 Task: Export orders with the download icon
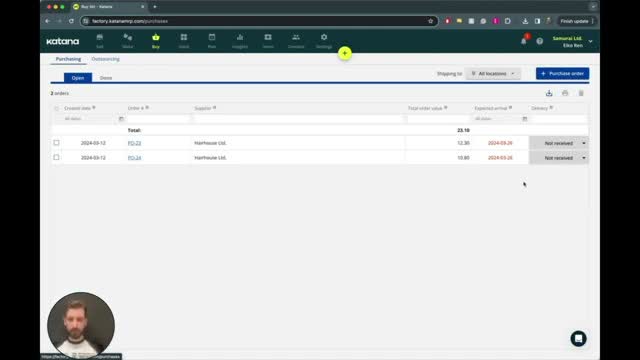pyautogui.click(x=549, y=93)
